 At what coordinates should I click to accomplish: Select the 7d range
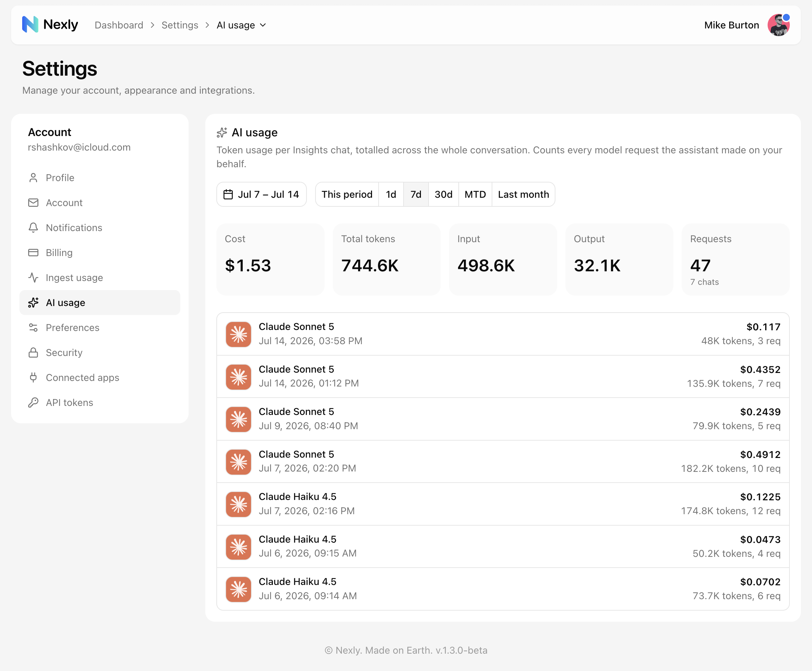point(416,194)
